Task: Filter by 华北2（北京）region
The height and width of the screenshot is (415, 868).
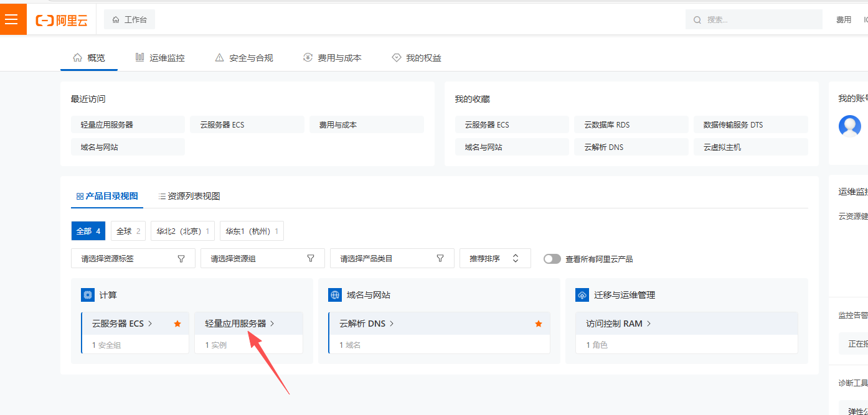Action: coord(183,231)
